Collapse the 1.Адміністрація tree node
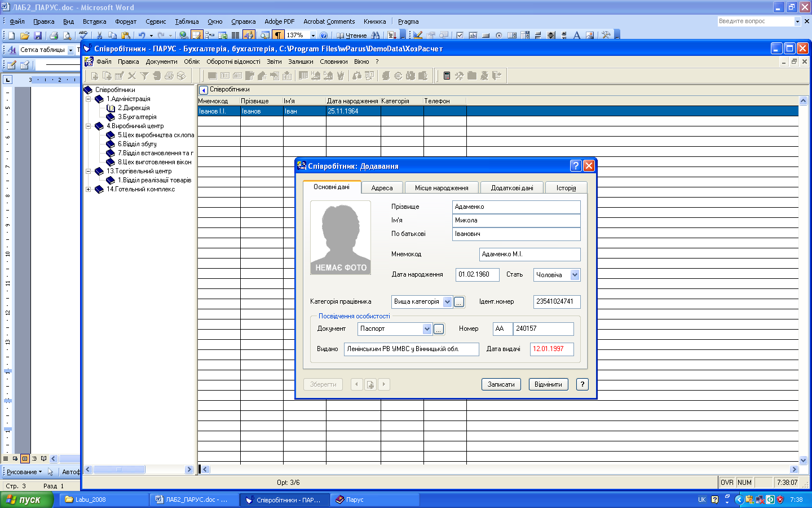 (88, 99)
